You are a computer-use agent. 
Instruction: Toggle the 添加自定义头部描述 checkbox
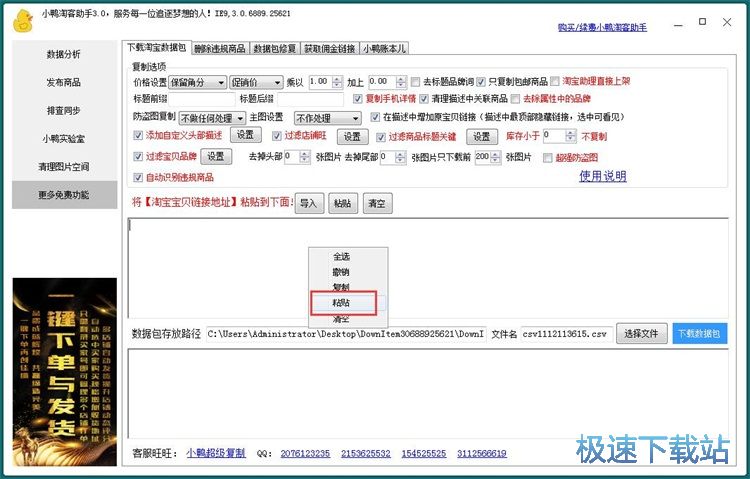(138, 135)
